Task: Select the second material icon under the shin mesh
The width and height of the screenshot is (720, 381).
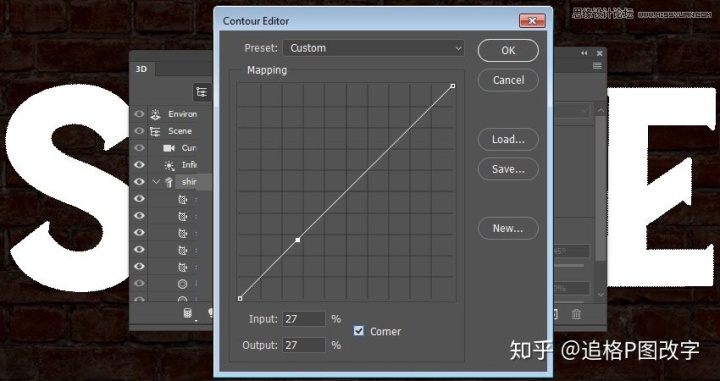Action: 183,216
